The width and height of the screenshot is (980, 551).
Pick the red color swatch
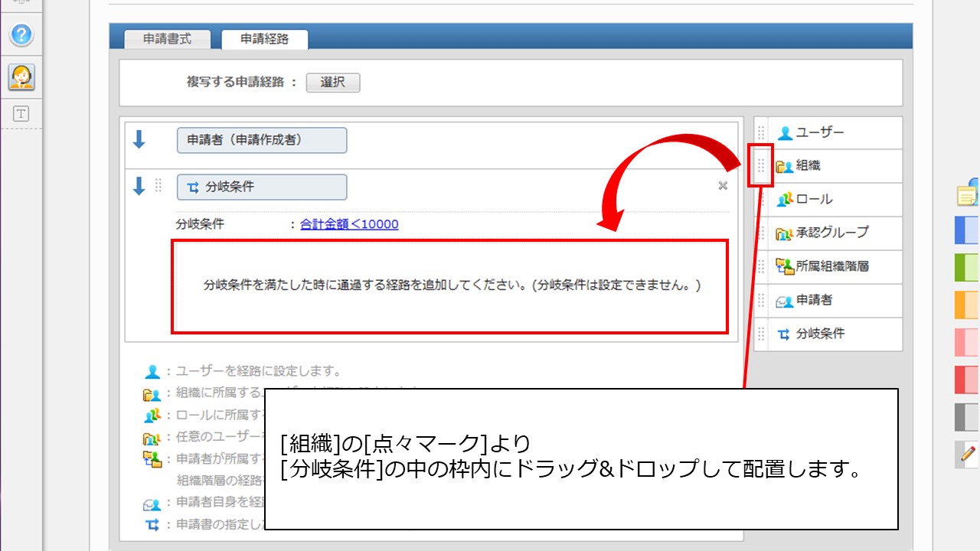pos(967,380)
